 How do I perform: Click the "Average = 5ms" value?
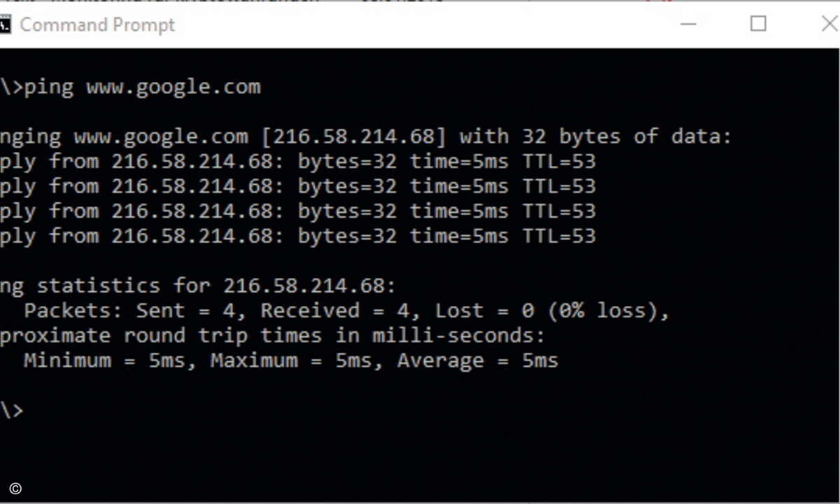point(478,361)
